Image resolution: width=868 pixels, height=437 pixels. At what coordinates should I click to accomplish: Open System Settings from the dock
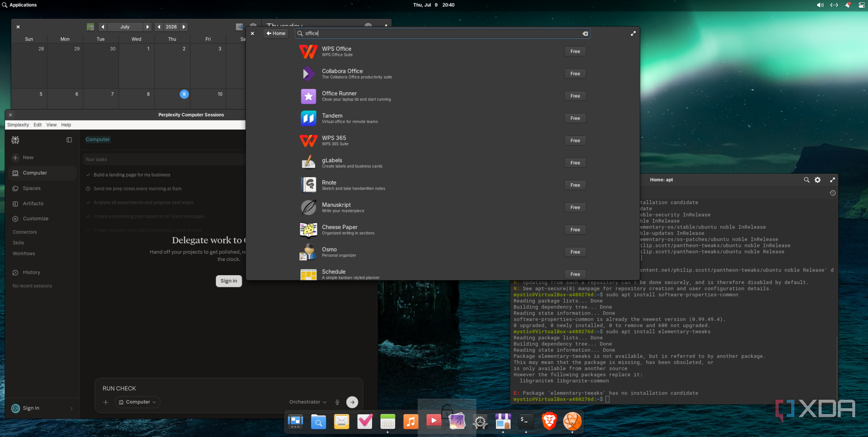480,422
